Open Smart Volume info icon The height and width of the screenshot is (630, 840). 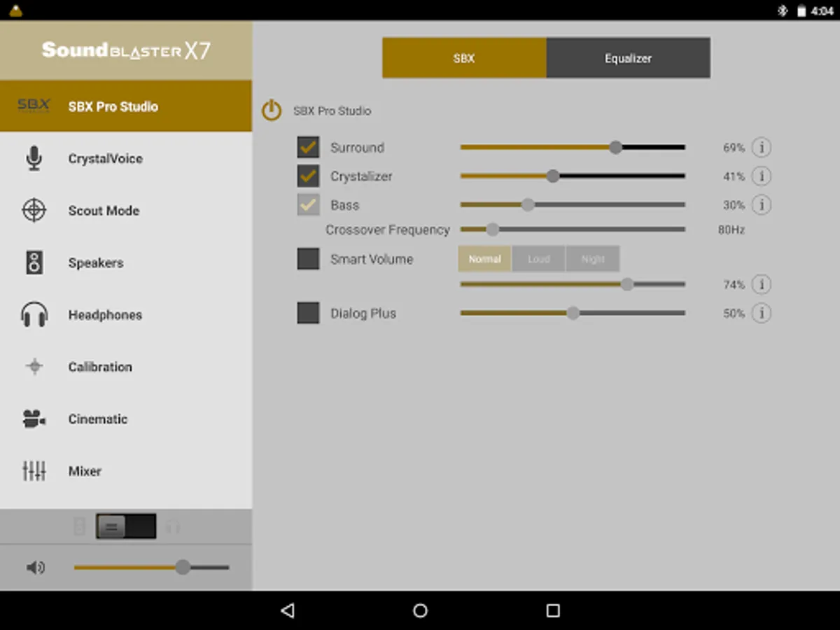click(x=761, y=285)
